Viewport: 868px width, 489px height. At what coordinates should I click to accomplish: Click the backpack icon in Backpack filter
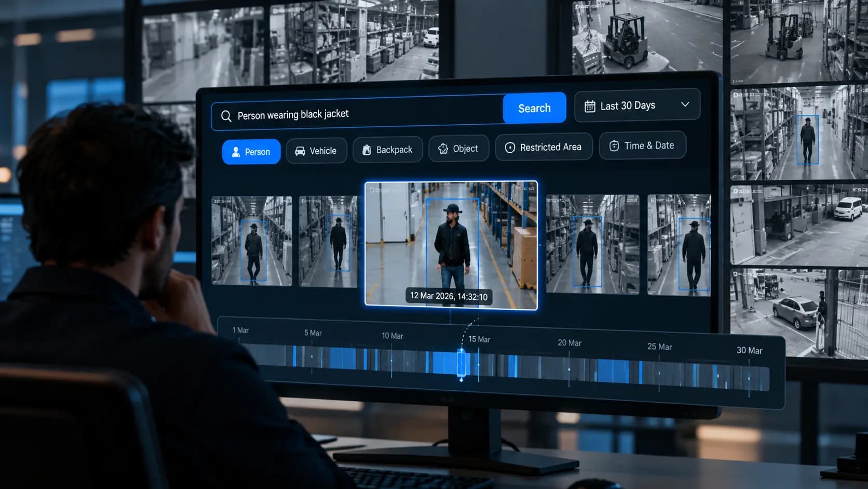coord(367,150)
